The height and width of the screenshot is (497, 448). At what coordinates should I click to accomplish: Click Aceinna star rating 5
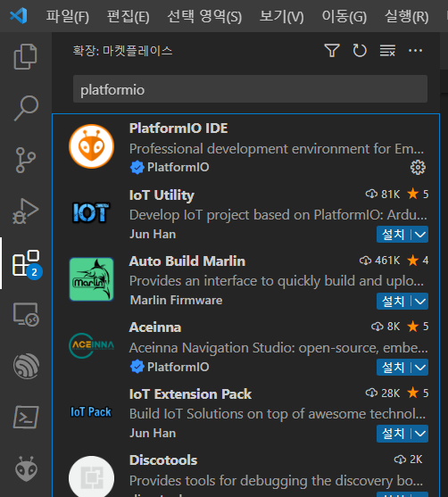coord(418,327)
